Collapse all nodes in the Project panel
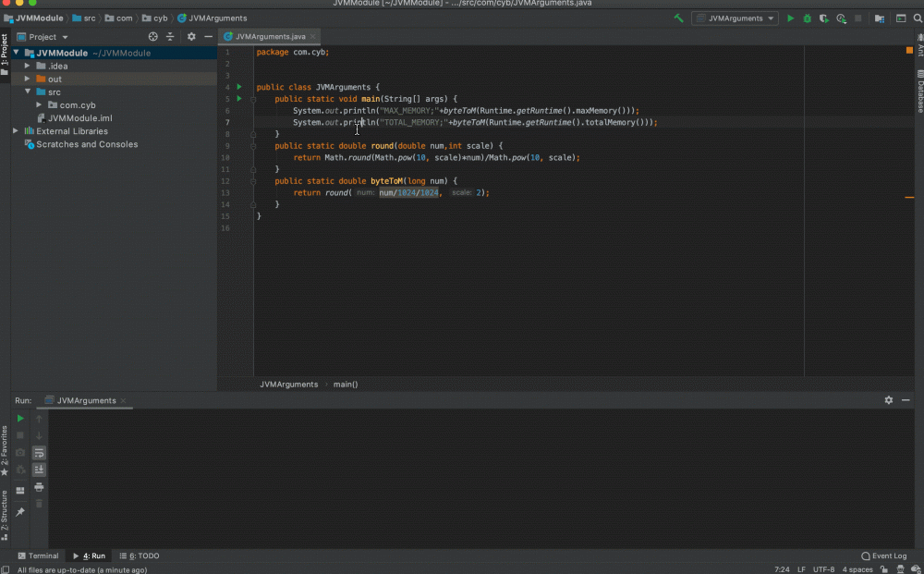 point(170,37)
